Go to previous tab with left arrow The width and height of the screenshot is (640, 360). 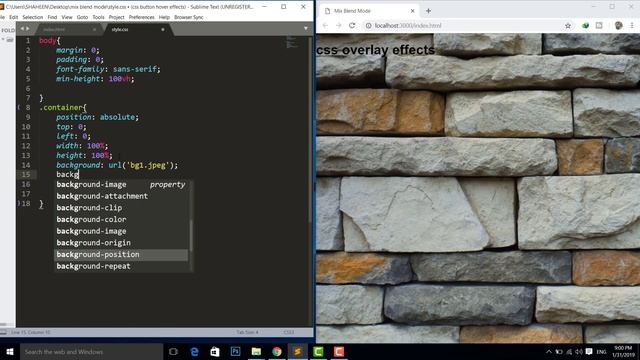tap(22, 29)
